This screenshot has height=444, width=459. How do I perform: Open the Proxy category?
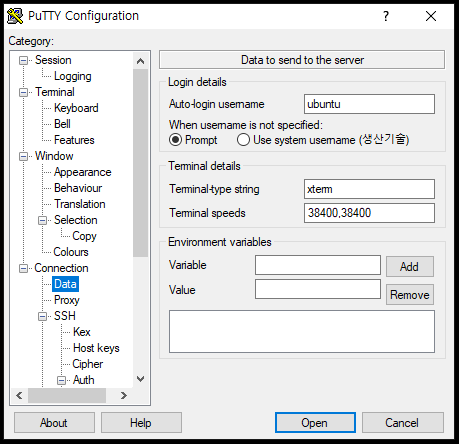pos(67,300)
